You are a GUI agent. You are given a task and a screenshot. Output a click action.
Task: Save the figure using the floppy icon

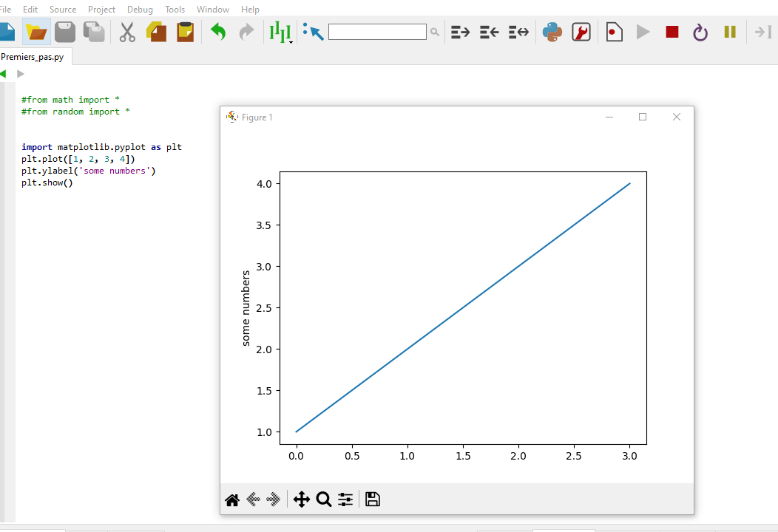(373, 499)
